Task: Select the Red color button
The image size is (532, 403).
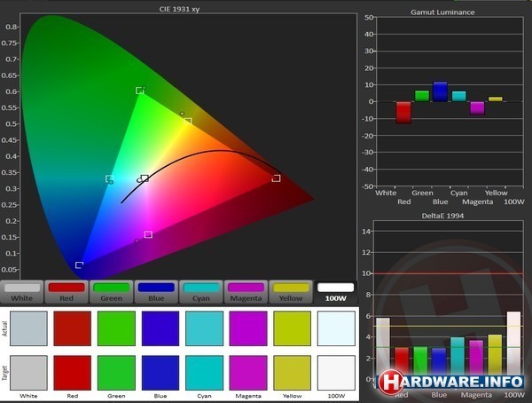Action: tap(66, 292)
